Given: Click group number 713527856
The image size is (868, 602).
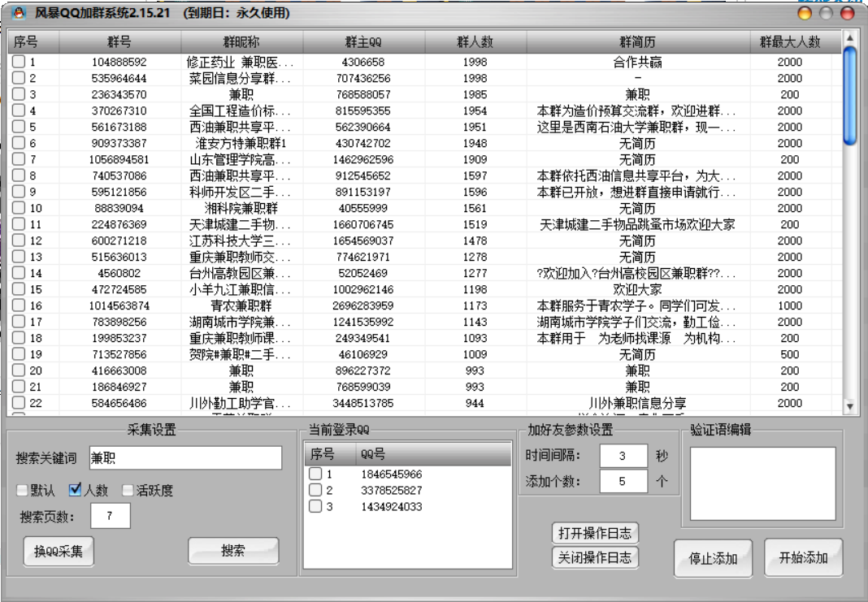Looking at the screenshot, I should pyautogui.click(x=119, y=354).
